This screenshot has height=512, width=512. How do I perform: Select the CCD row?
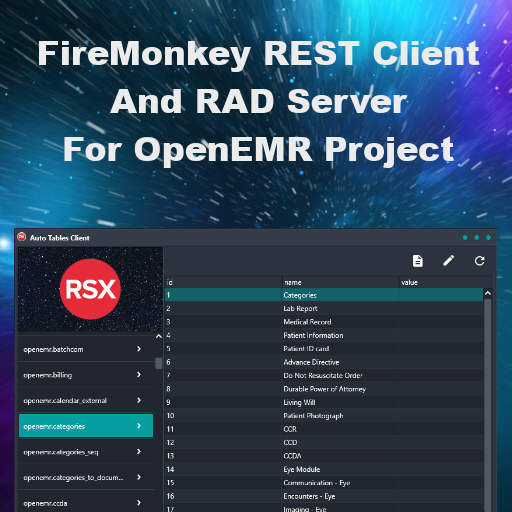[x=324, y=442]
